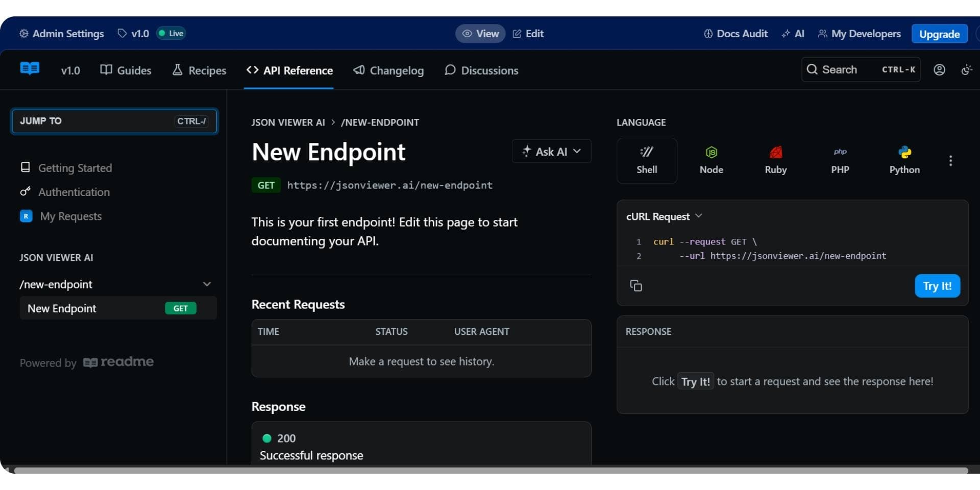Open the Changelog tab
980x490 pixels.
tap(388, 70)
